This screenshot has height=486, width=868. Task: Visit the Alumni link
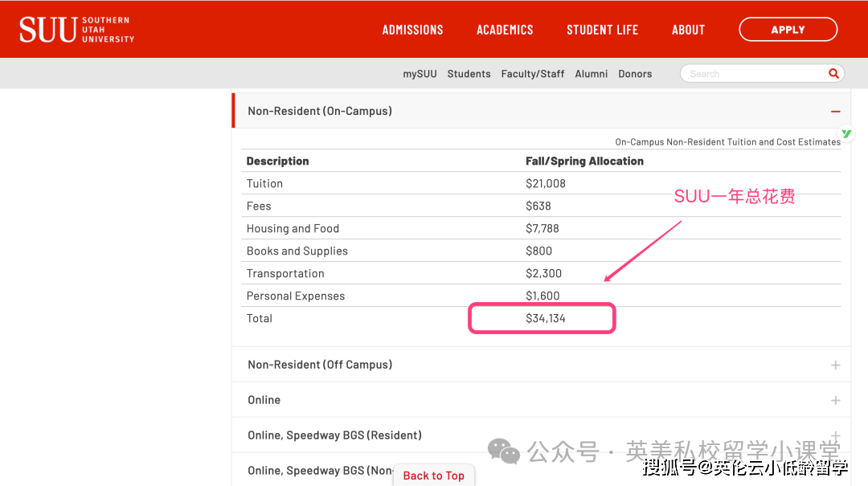591,74
